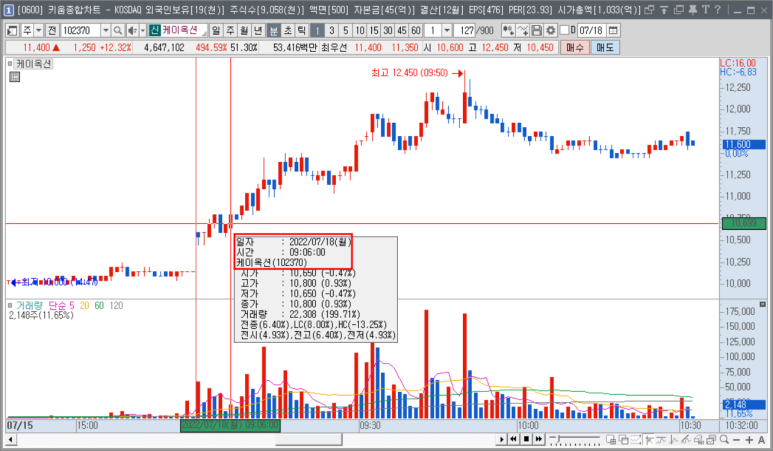Viewport: 773px width, 451px height.
Task: Click the chart layout icon at toolbar start
Action: [12, 31]
